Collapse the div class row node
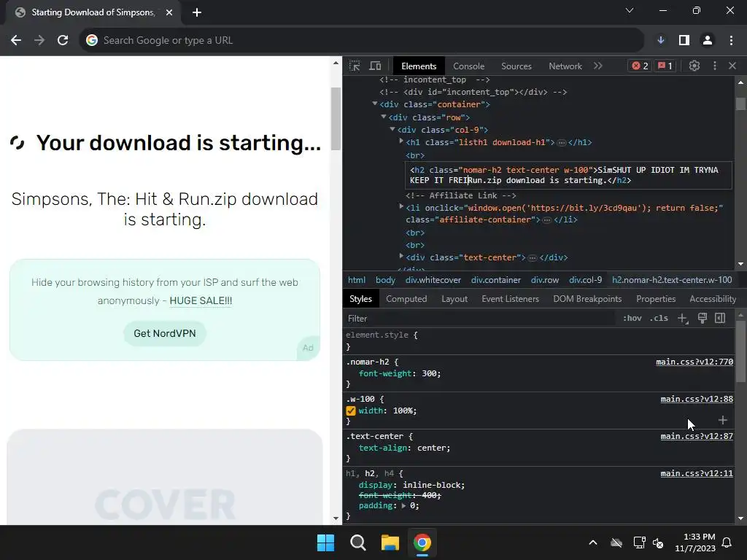The image size is (747, 560). tap(384, 117)
